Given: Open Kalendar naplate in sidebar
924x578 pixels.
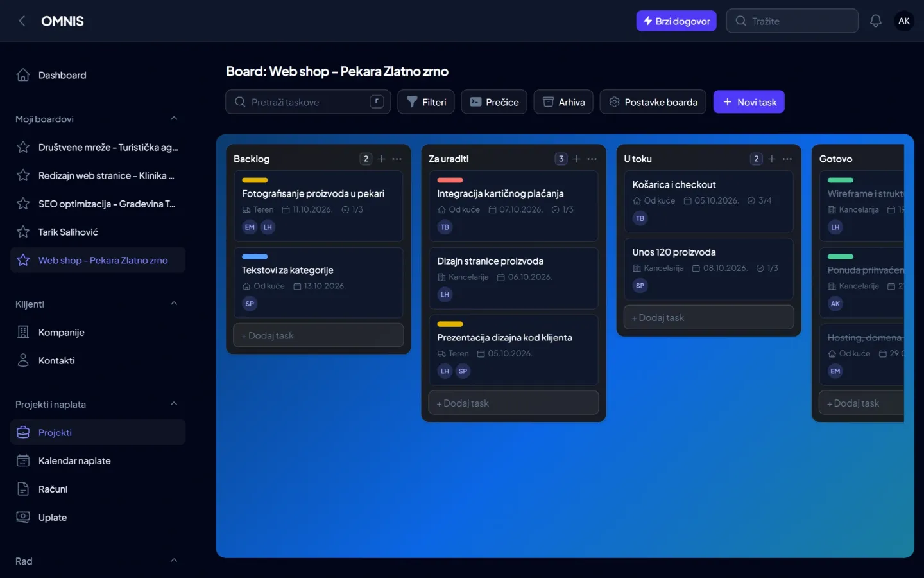Looking at the screenshot, I should [98, 460].
